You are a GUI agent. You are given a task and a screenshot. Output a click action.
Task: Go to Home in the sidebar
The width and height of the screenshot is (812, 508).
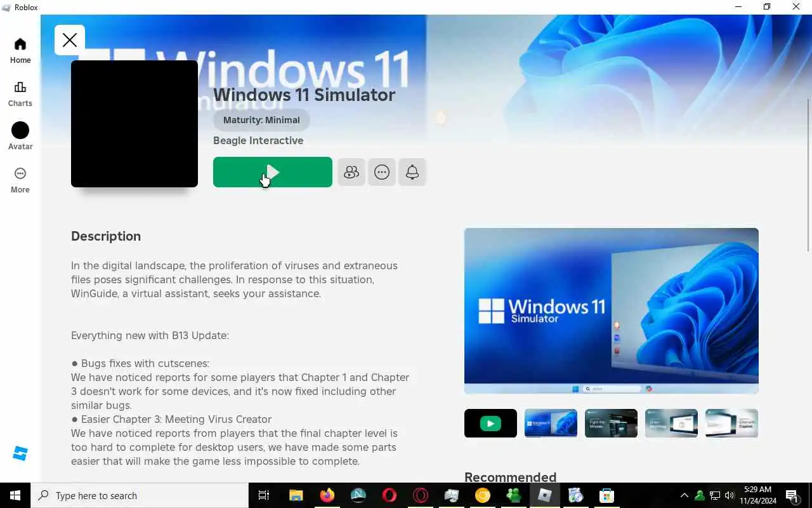pos(20,51)
